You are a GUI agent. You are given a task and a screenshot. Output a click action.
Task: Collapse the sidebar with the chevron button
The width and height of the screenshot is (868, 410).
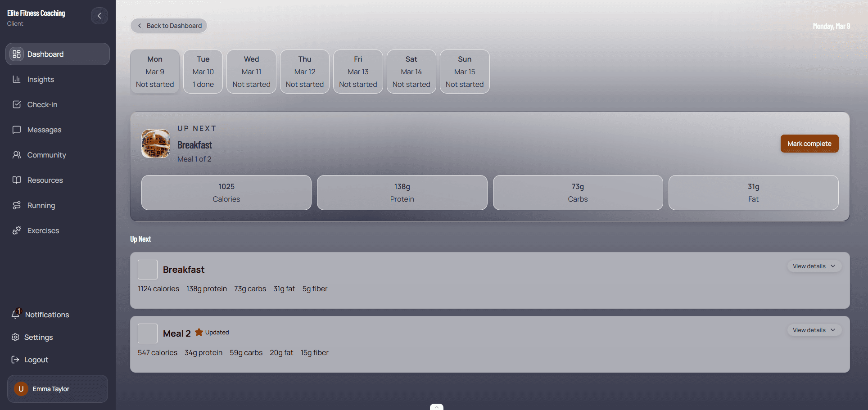[99, 16]
